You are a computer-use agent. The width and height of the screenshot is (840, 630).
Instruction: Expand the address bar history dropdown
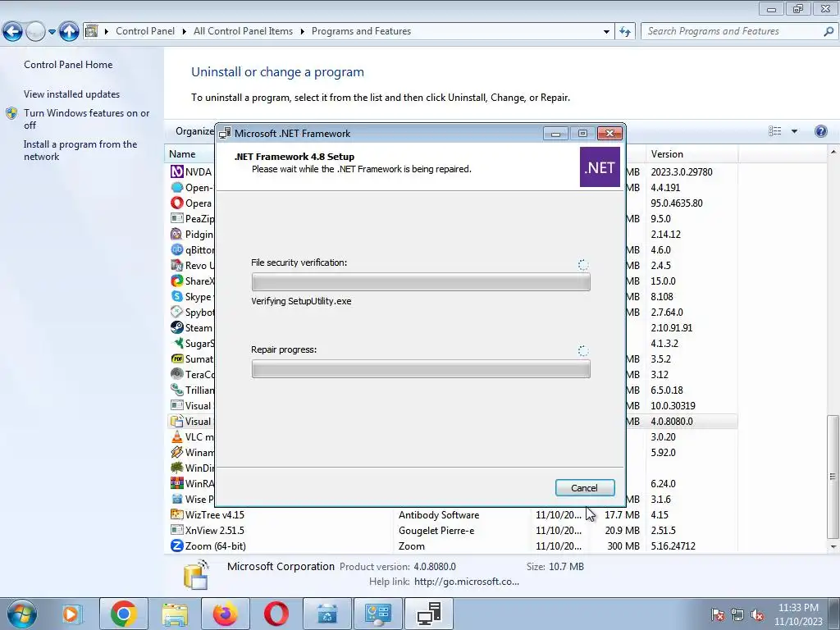[x=606, y=32]
